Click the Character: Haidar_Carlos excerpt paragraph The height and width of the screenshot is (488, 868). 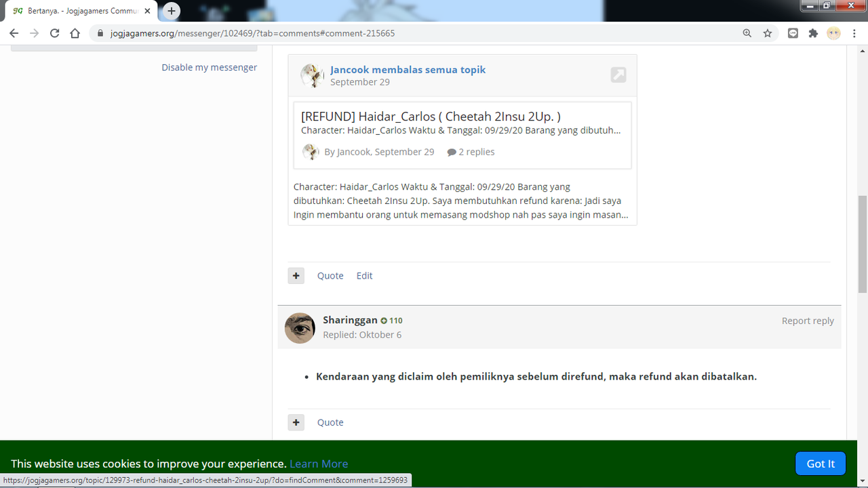[460, 201]
